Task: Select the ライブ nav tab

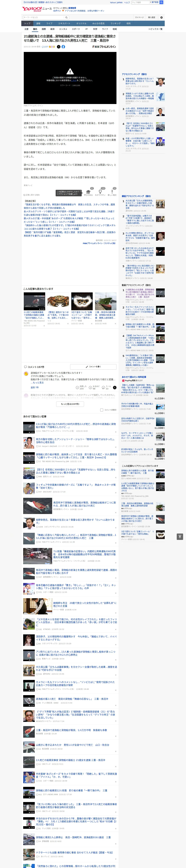Action: point(49,24)
